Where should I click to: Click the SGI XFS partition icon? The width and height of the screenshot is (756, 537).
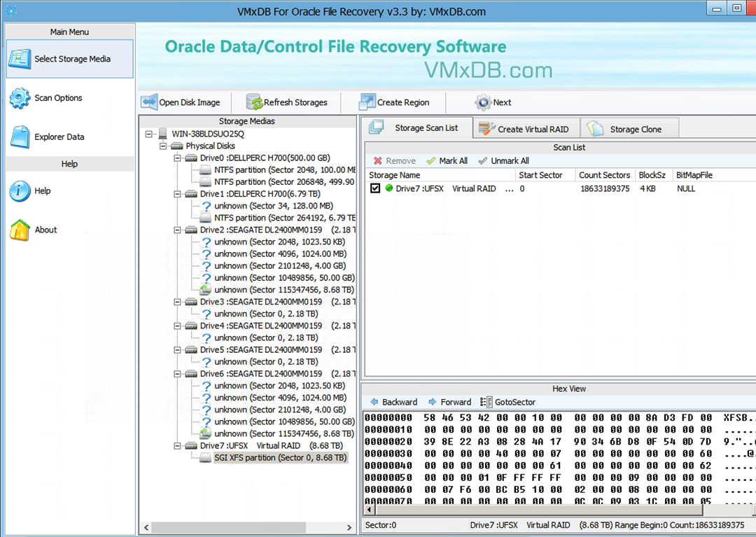coord(206,458)
